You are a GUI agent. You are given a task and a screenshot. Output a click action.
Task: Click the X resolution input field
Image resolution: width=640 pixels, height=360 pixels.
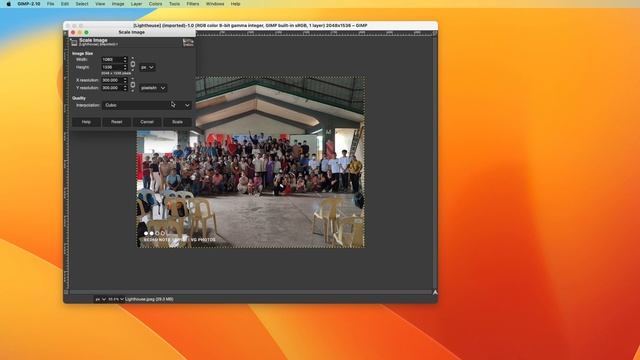click(x=112, y=80)
